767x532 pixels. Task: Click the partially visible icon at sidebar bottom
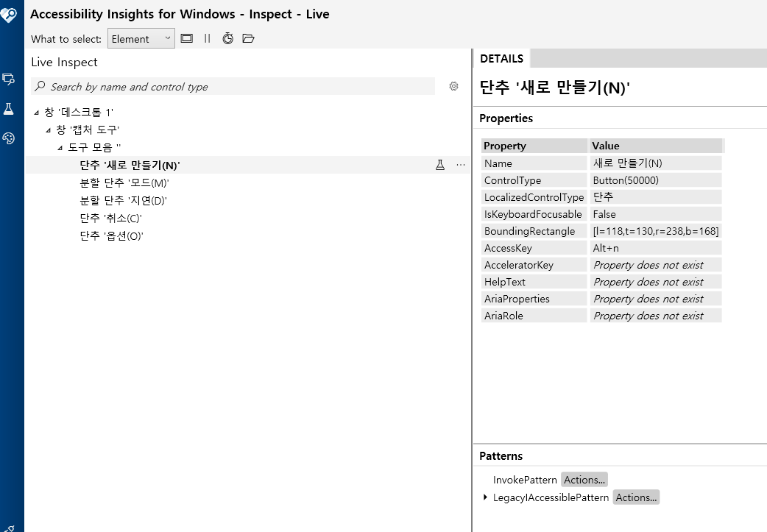[10, 528]
